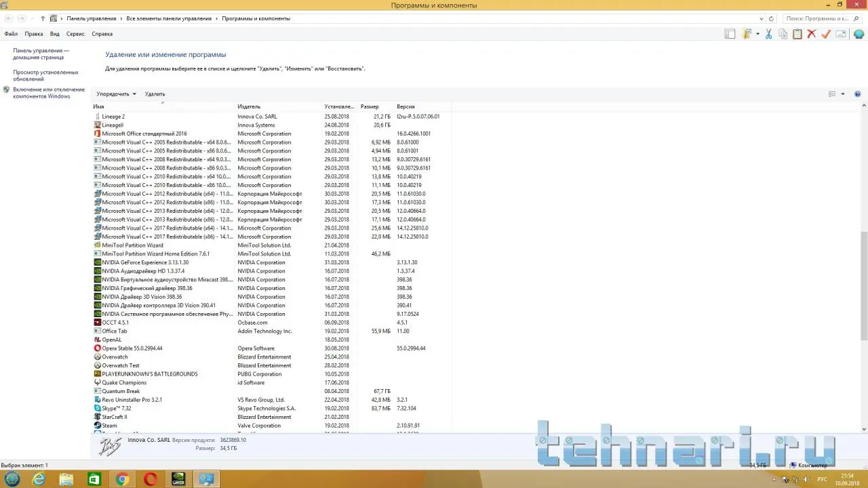Image resolution: width=868 pixels, height=488 pixels.
Task: Click the РУС language indicator
Action: [x=822, y=479]
